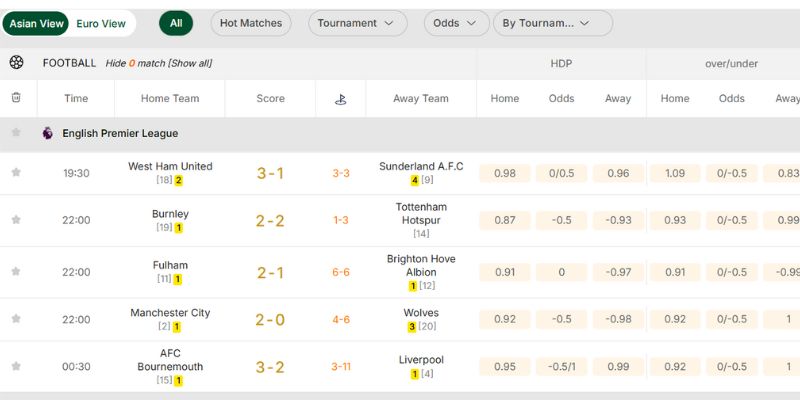The width and height of the screenshot is (800, 400).
Task: Favorite the Manchester City match star
Action: [16, 319]
